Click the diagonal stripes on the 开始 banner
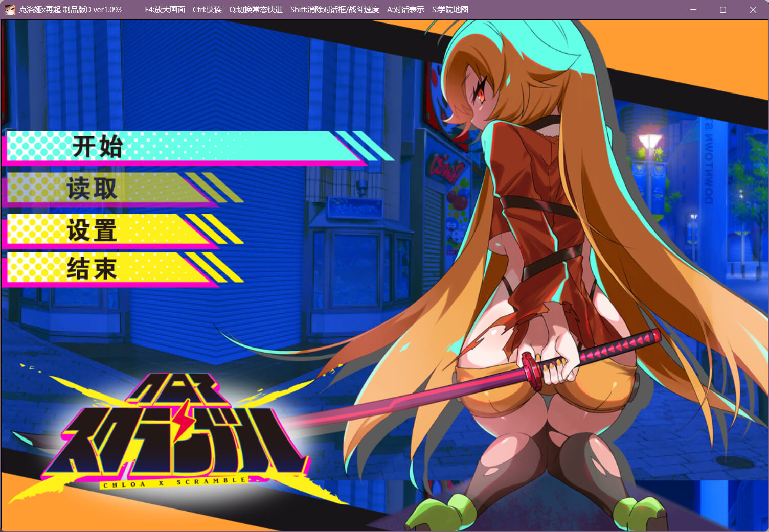The image size is (769, 532). pos(363,146)
